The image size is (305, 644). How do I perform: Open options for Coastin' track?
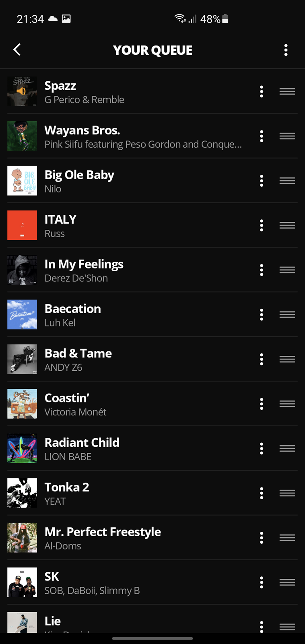coord(262,404)
